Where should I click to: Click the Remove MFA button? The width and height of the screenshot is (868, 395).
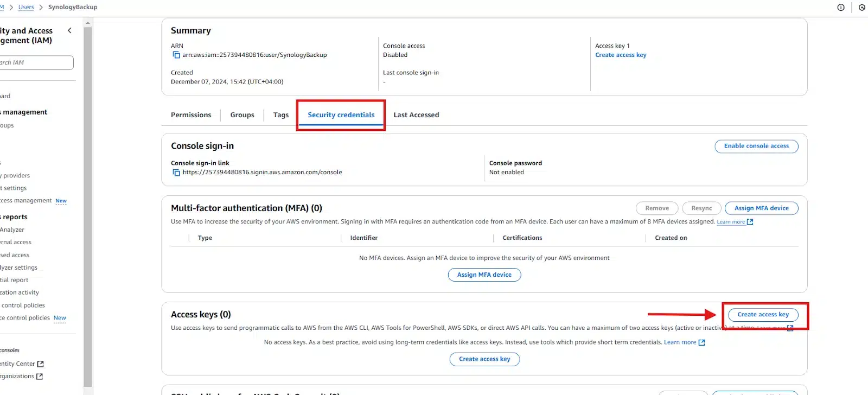coord(657,208)
